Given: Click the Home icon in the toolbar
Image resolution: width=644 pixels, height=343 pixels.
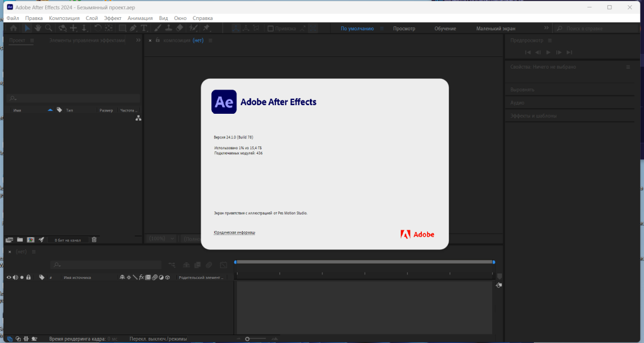Looking at the screenshot, I should tap(14, 28).
